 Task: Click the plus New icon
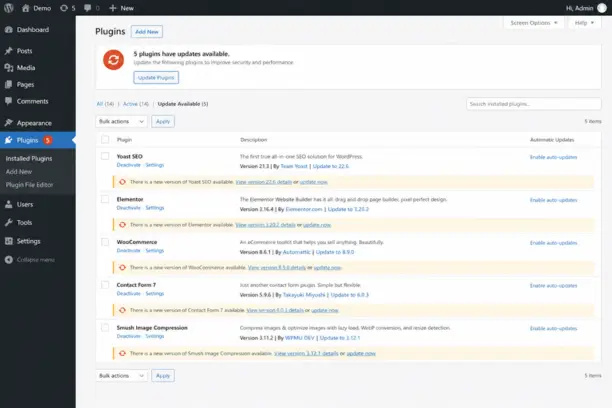click(113, 8)
